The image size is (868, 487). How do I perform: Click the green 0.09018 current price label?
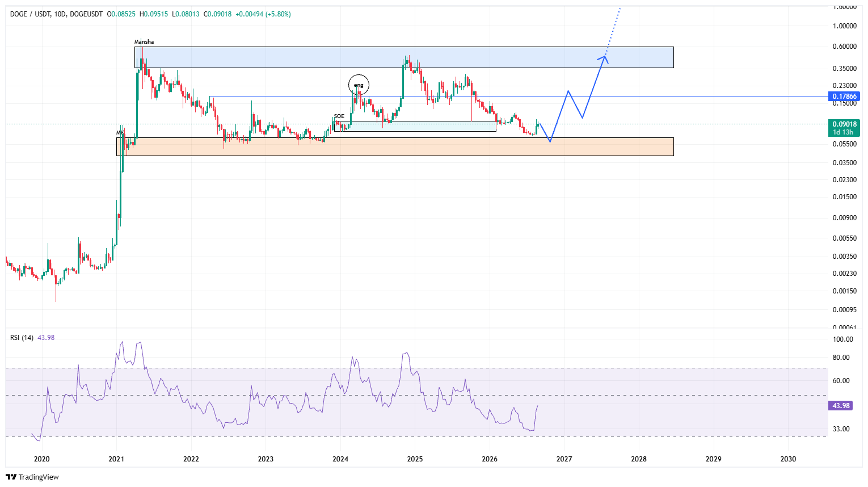[844, 128]
